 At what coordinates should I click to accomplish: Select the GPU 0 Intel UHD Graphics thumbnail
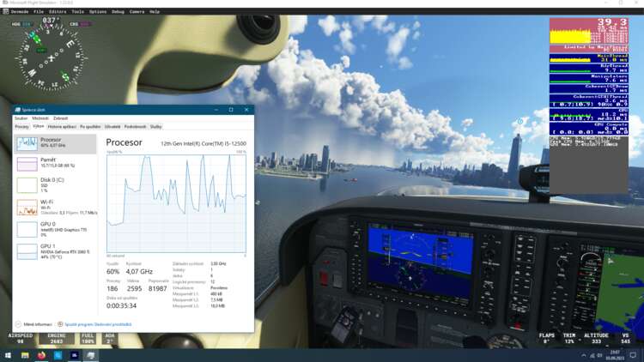(27, 229)
